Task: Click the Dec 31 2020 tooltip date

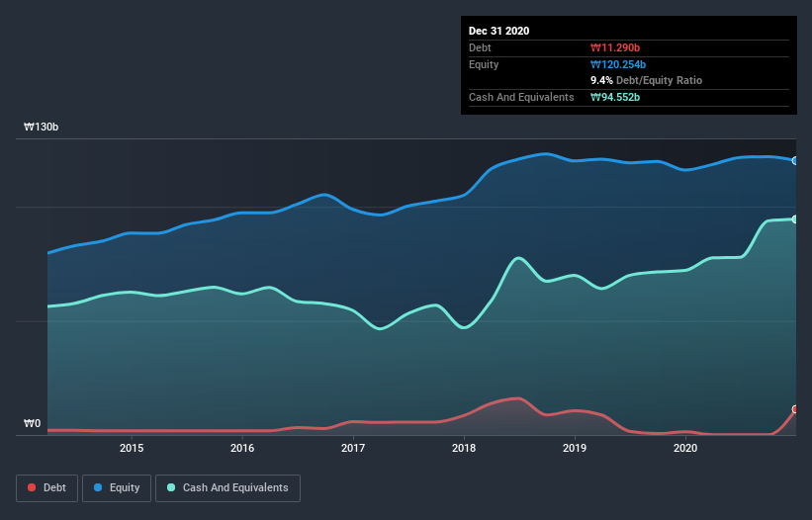Action: tap(498, 31)
